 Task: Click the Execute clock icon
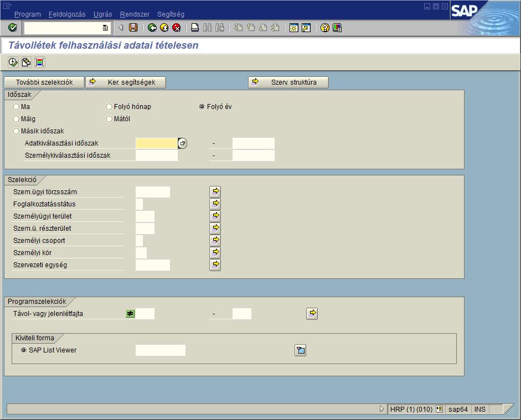(13, 62)
